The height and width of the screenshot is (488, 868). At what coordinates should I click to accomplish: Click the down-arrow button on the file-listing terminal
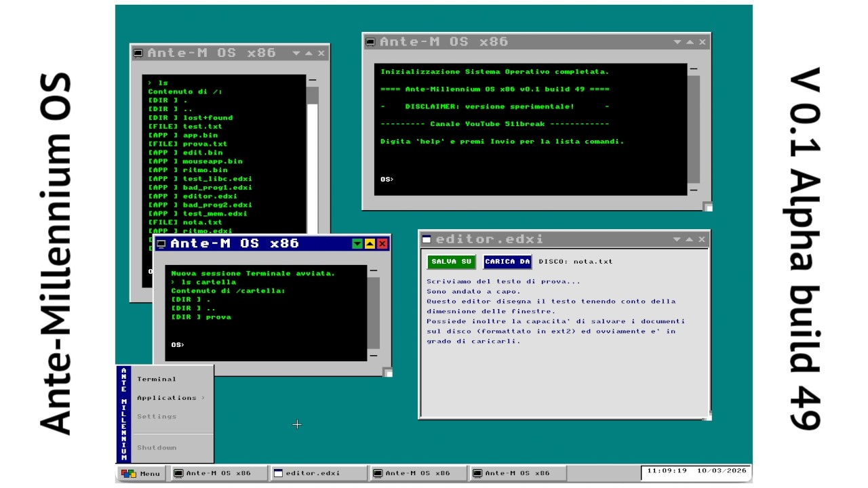[296, 54]
